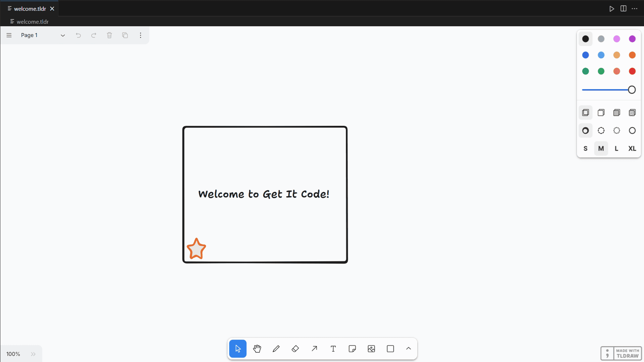
Task: Set dash style to dotted
Action: click(616, 131)
